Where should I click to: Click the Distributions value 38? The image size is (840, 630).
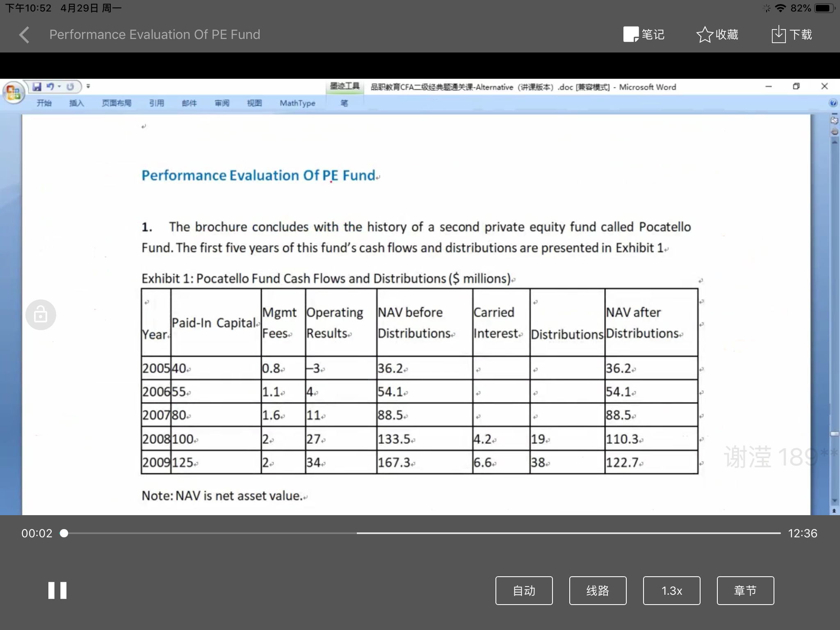pyautogui.click(x=538, y=463)
